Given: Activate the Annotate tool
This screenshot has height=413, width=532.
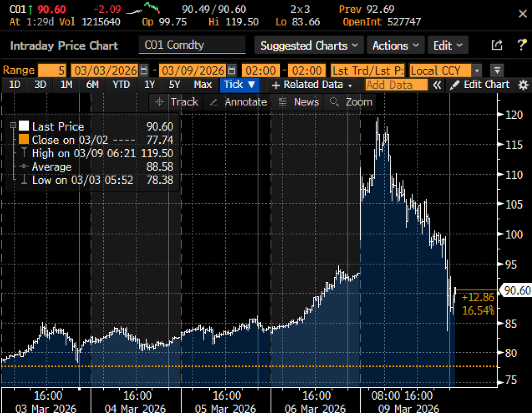Looking at the screenshot, I should [x=238, y=102].
